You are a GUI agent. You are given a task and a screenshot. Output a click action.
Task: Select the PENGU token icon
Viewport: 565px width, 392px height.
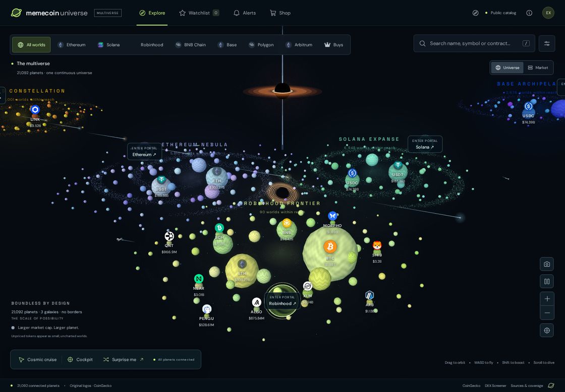tap(206, 309)
